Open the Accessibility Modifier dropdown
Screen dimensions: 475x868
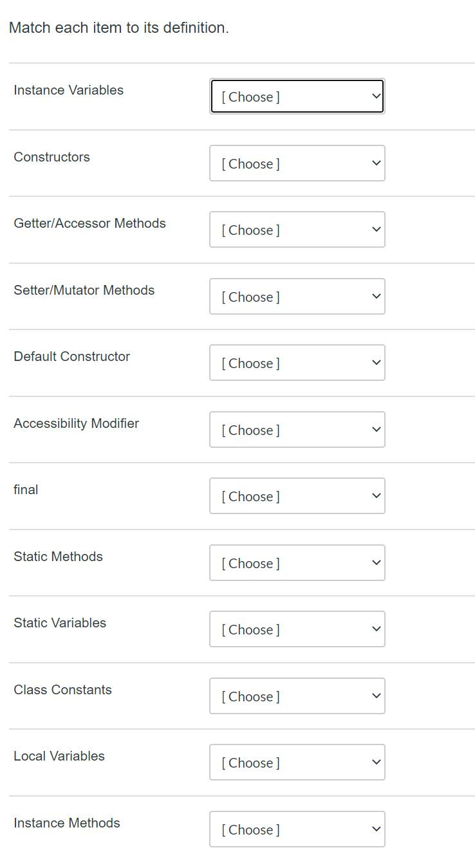[x=297, y=429]
